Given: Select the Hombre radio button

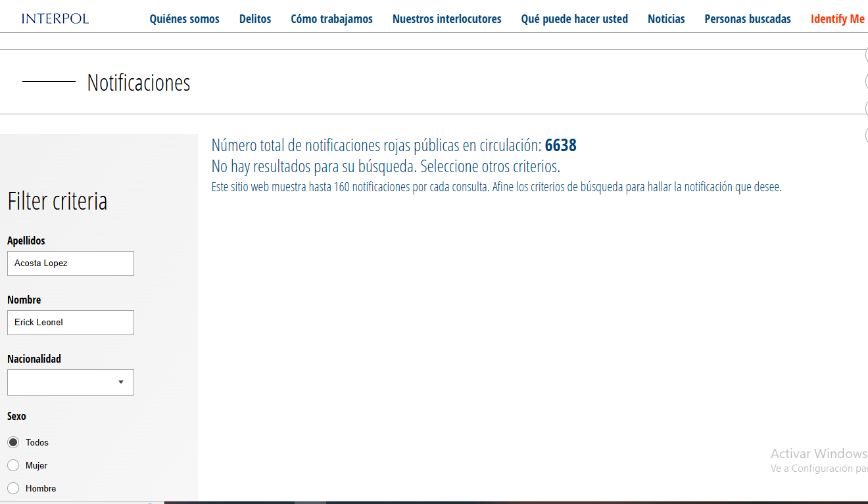Looking at the screenshot, I should tap(13, 488).
